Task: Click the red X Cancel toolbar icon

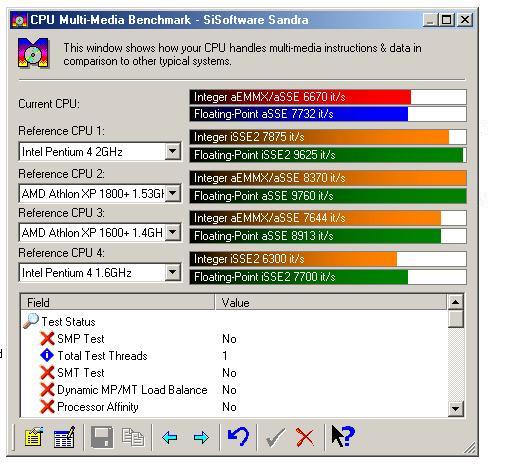Action: [305, 437]
